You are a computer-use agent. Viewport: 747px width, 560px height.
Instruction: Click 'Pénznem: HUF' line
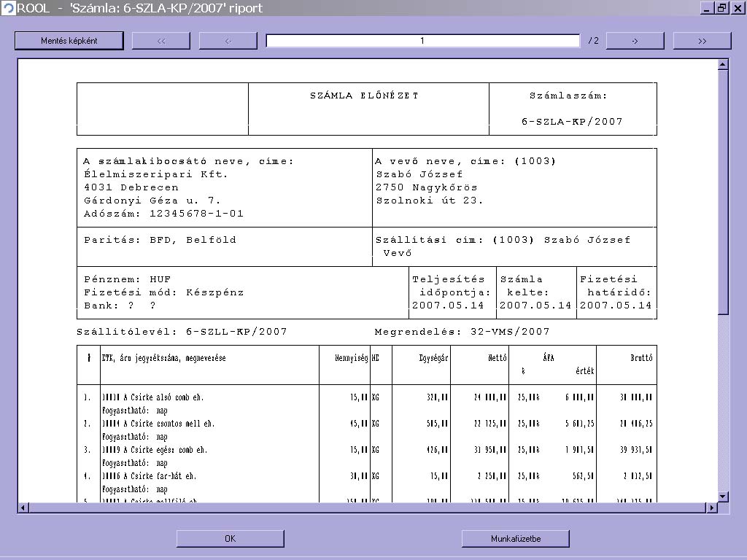pos(127,279)
